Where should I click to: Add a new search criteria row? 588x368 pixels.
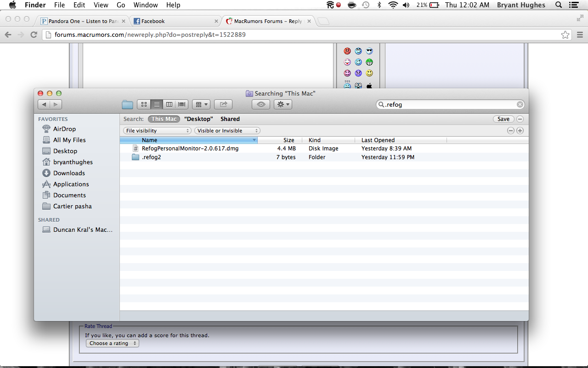tap(520, 131)
